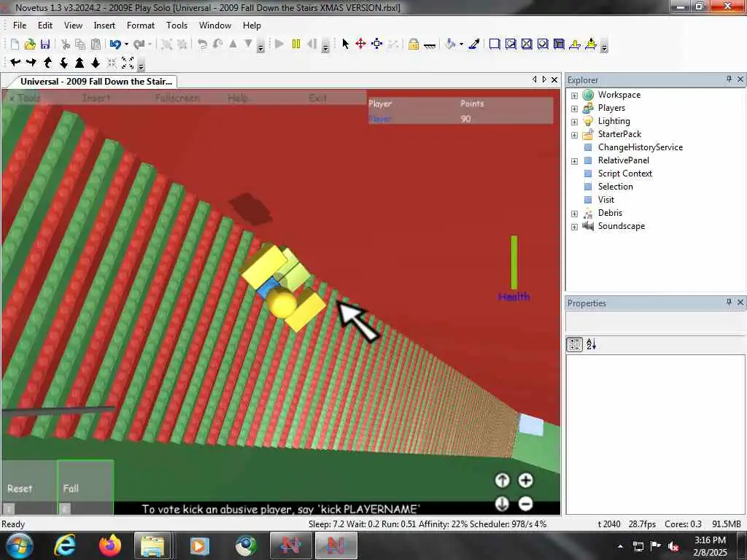The width and height of the screenshot is (747, 560).
Task: Toggle the yellow Pause button
Action: point(296,44)
